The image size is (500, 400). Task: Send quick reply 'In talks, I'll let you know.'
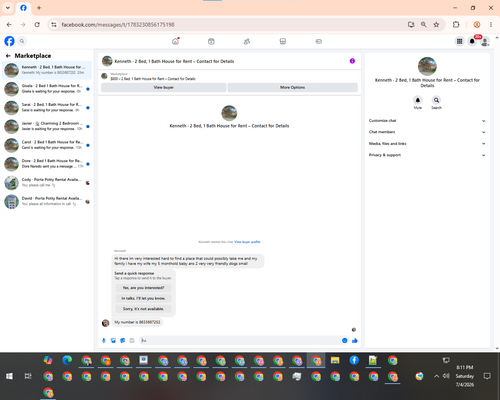(143, 298)
